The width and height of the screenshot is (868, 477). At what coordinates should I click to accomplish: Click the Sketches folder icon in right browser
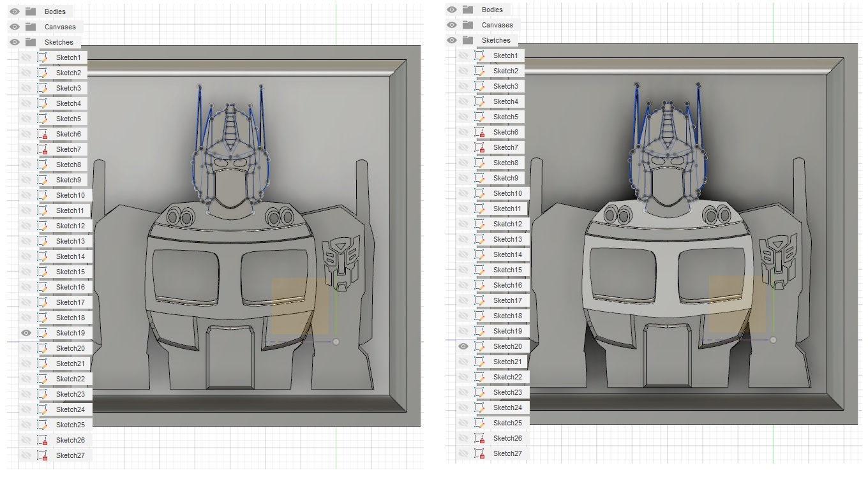[x=468, y=40]
